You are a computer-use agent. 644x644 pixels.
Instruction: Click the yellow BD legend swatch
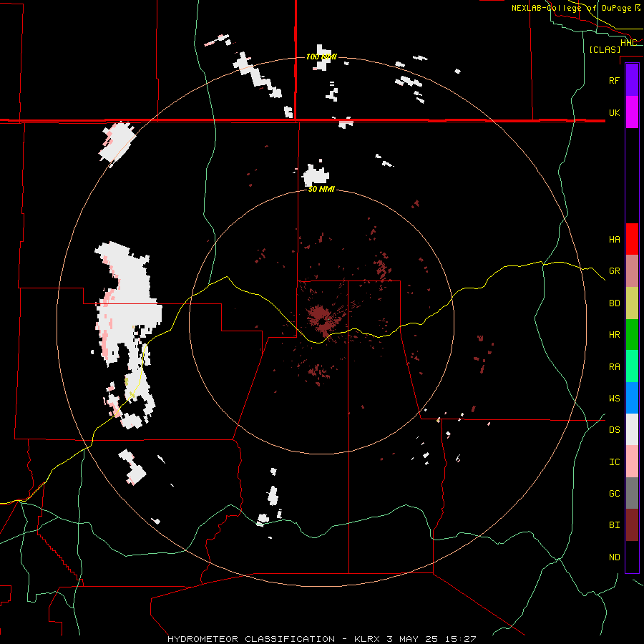tap(632, 303)
